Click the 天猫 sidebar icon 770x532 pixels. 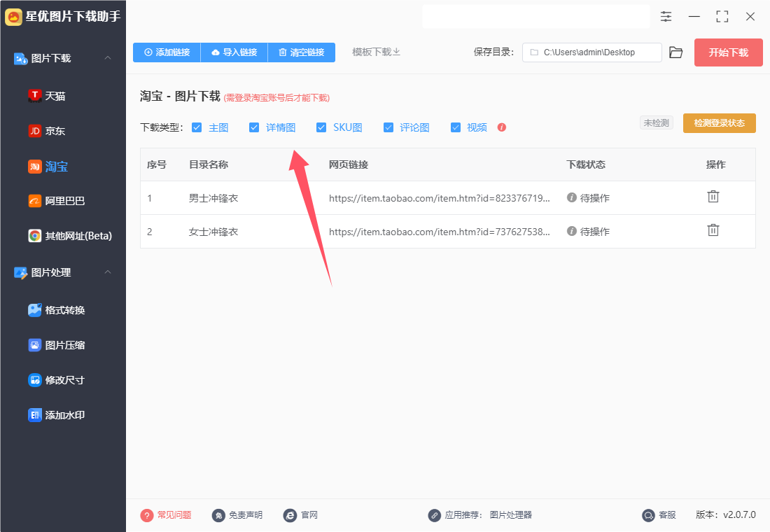[x=34, y=96]
